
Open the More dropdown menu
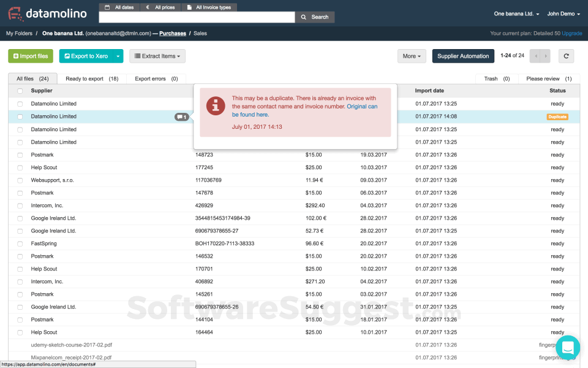click(412, 56)
